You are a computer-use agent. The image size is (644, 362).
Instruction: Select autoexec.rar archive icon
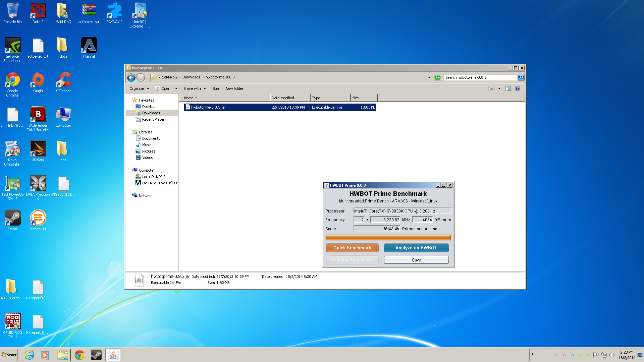(89, 13)
